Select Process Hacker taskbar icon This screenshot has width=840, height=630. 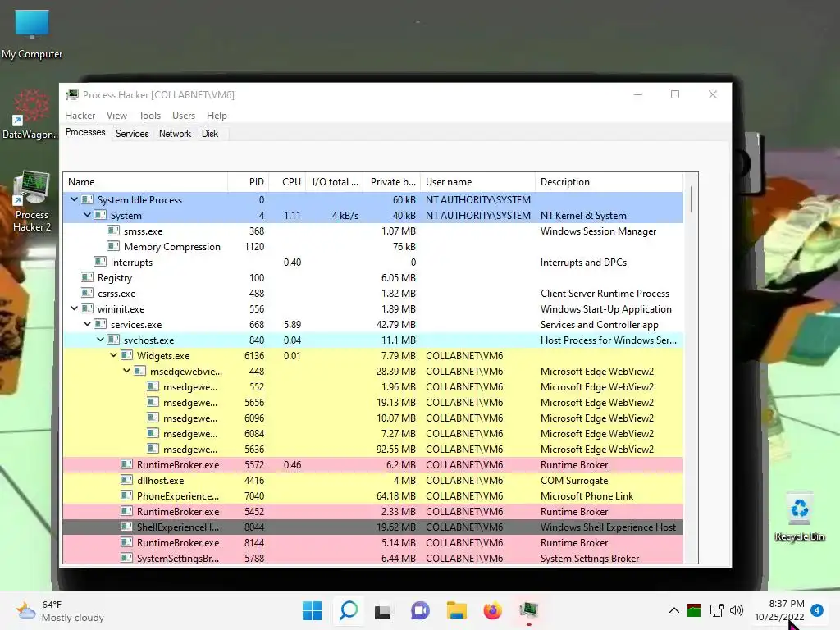click(529, 610)
